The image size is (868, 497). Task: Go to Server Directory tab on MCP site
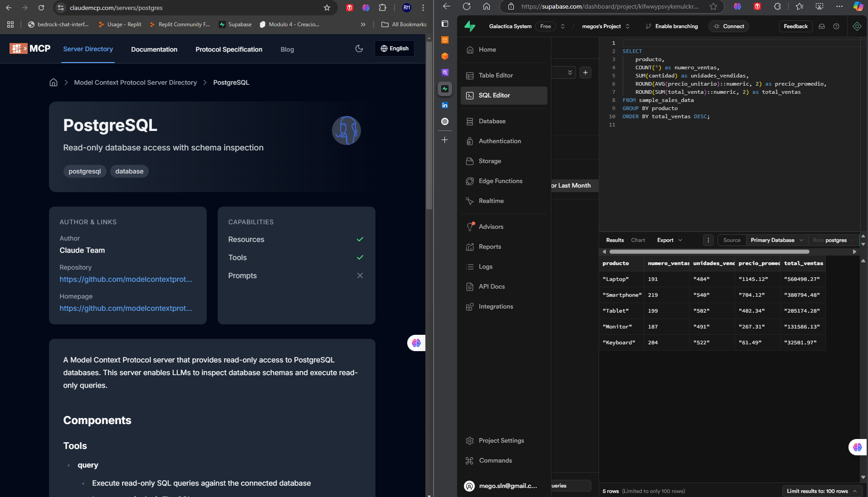point(88,49)
